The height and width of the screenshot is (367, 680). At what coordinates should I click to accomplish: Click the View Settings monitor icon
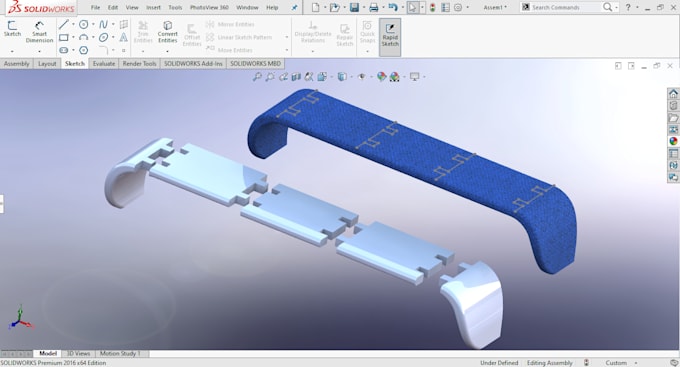click(x=415, y=77)
